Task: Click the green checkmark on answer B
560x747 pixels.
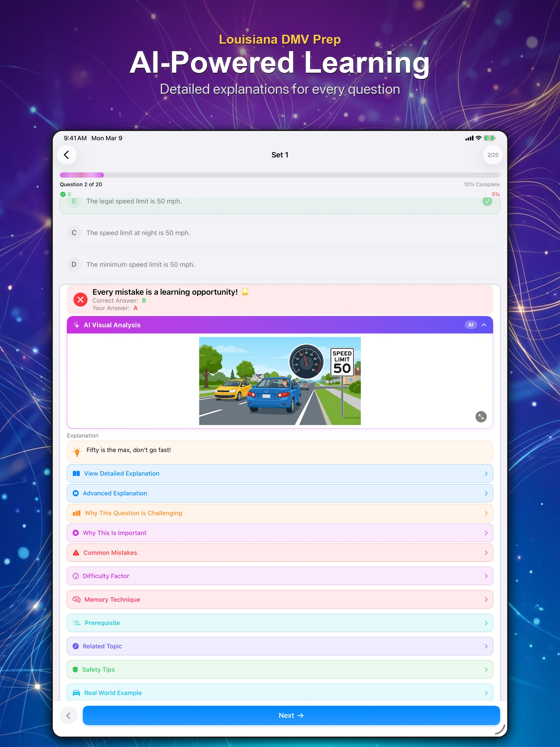Action: 487,201
